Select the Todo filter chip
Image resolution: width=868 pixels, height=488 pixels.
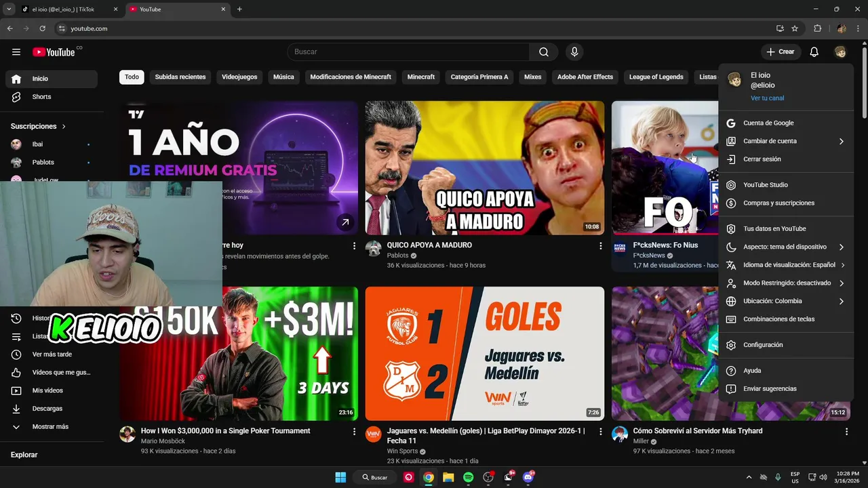(x=132, y=77)
